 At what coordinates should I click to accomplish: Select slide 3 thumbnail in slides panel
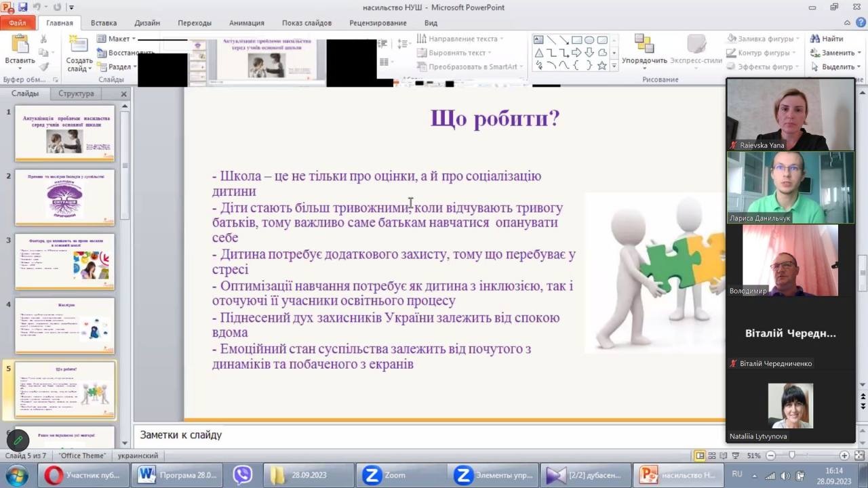tap(65, 261)
